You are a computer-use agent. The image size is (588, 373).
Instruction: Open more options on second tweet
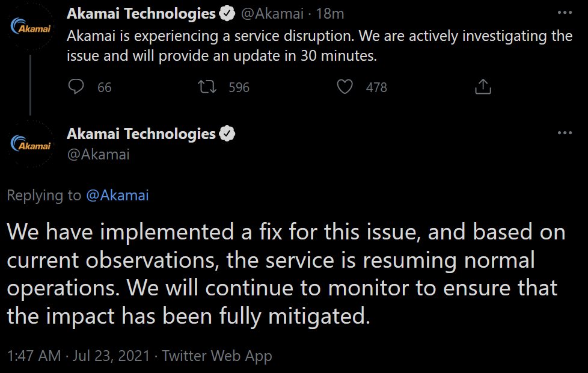pos(565,133)
